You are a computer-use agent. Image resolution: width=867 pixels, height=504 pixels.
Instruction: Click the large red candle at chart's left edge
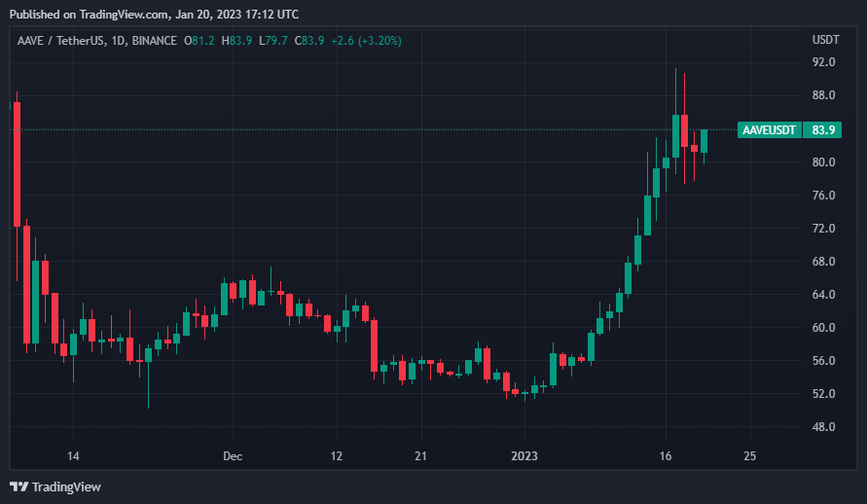[x=18, y=164]
